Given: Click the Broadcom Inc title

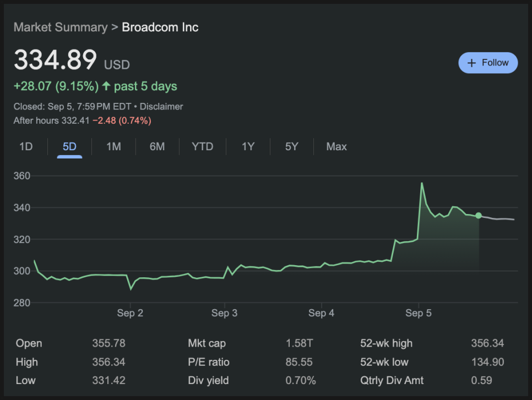Looking at the screenshot, I should pos(160,27).
